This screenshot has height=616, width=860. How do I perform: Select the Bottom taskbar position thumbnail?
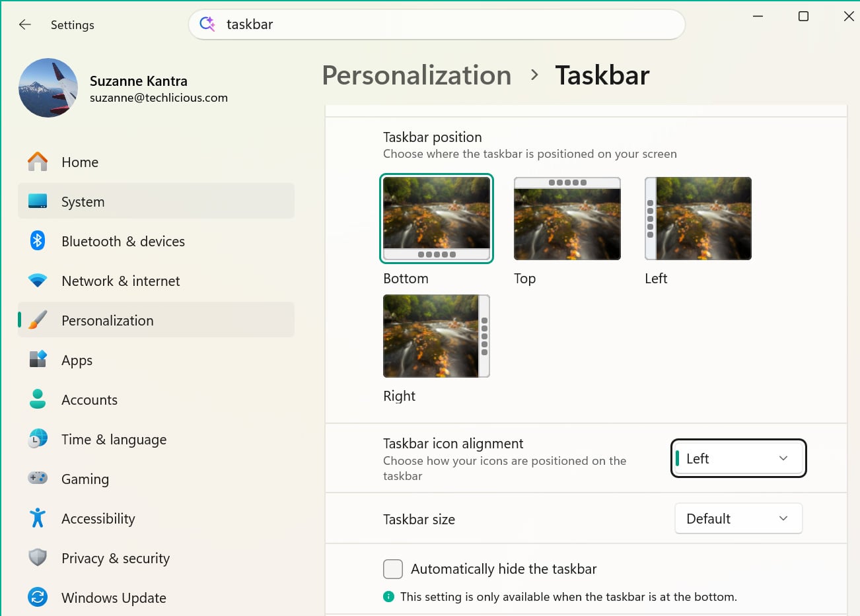tap(437, 219)
